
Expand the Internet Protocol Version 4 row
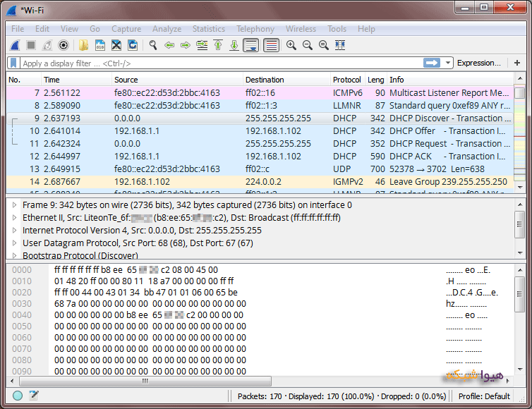click(14, 231)
